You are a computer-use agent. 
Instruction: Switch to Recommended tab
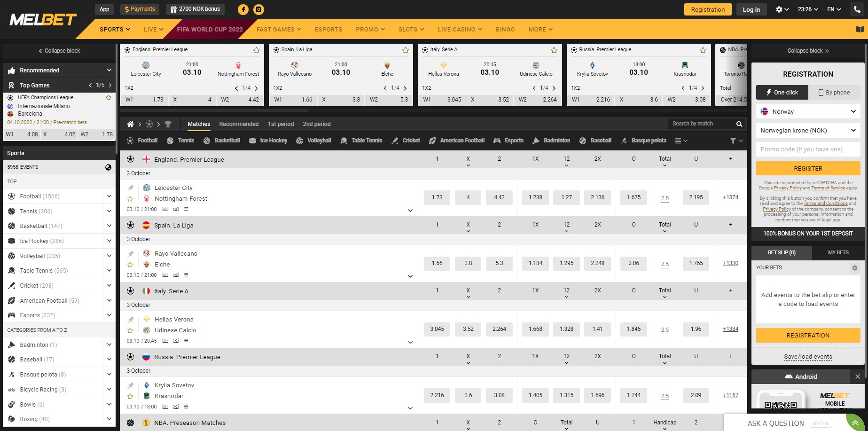click(239, 124)
